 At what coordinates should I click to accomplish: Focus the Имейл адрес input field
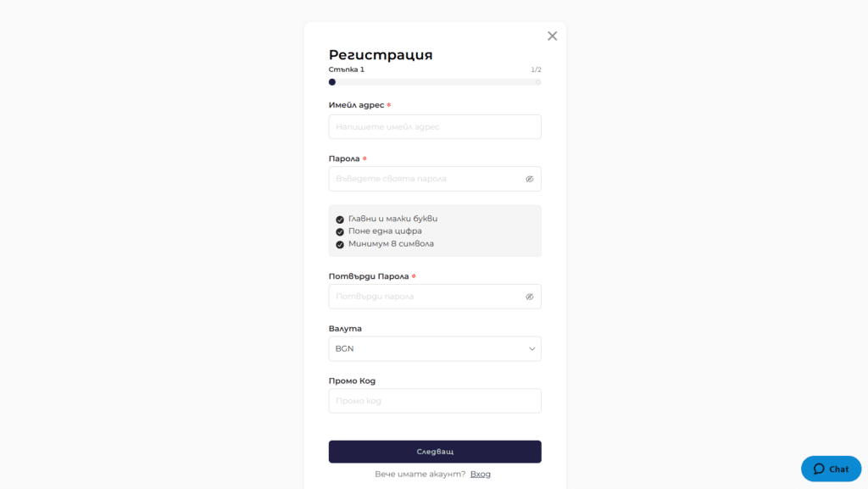coord(435,127)
